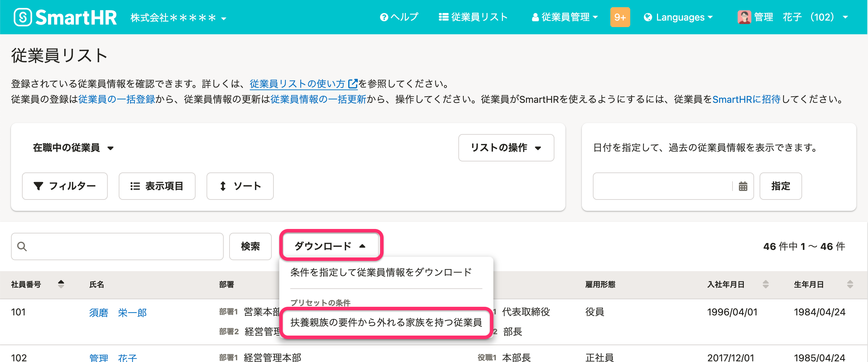Open the 従業員管理 menu
Screen dimensions: 868x362
click(565, 17)
